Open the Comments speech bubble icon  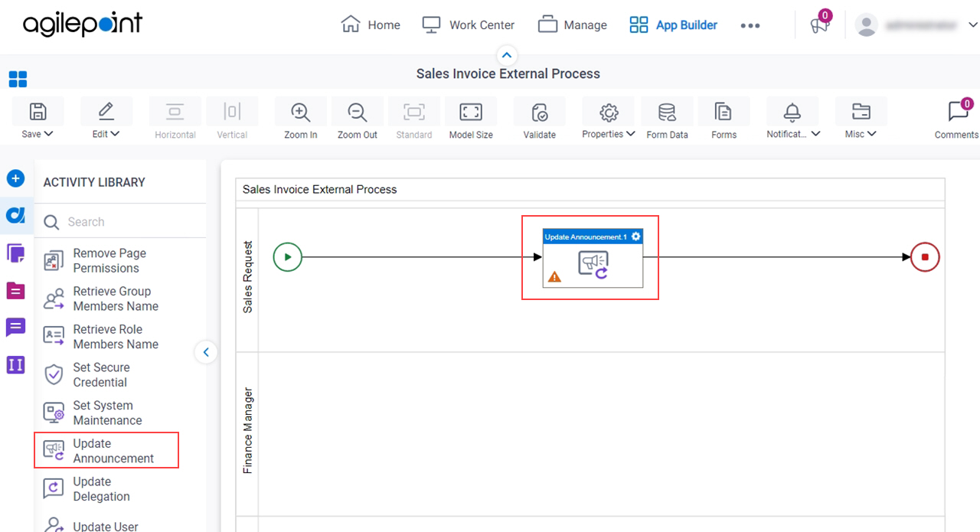957,112
